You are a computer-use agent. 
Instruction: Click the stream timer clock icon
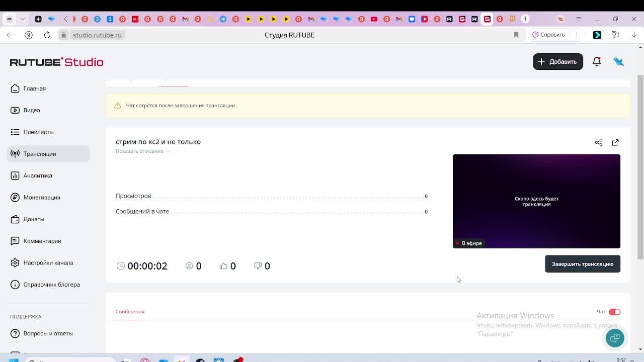tap(120, 266)
